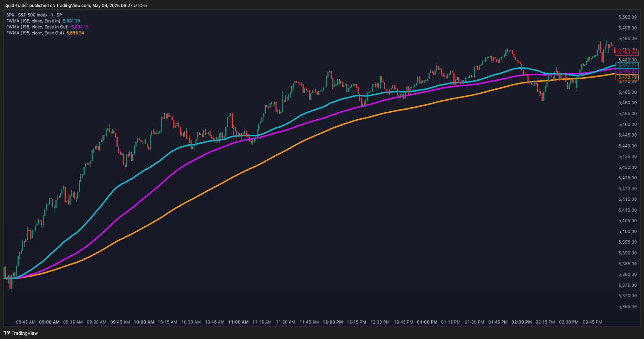
Task: Click the 5,390.00 price axis label
Action: coord(628,253)
